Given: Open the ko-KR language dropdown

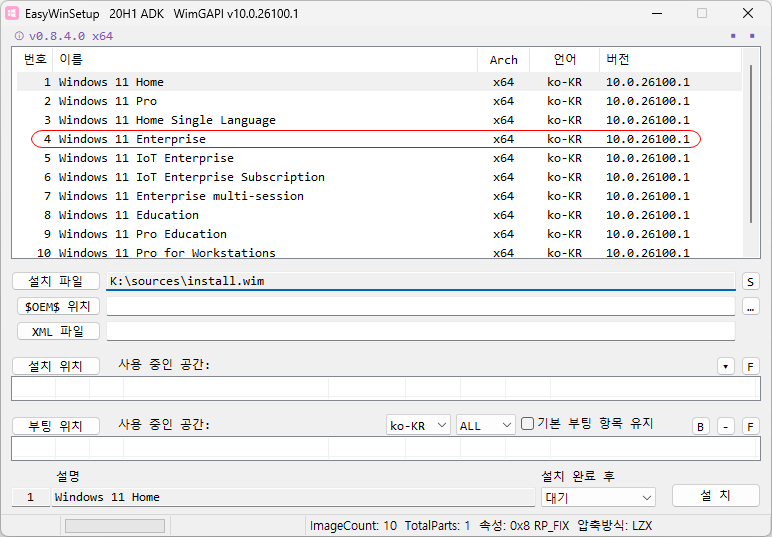Looking at the screenshot, I should (418, 425).
